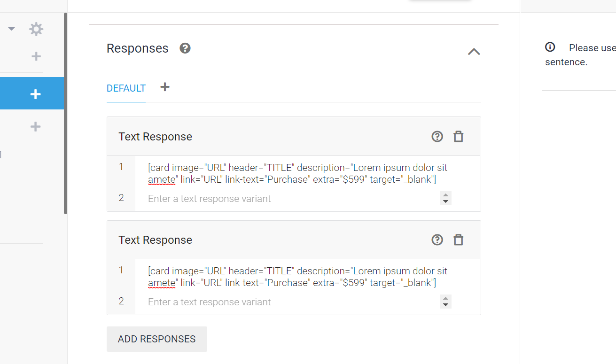Image resolution: width=616 pixels, height=364 pixels.
Task: Add a new response tab with plus
Action: [164, 87]
